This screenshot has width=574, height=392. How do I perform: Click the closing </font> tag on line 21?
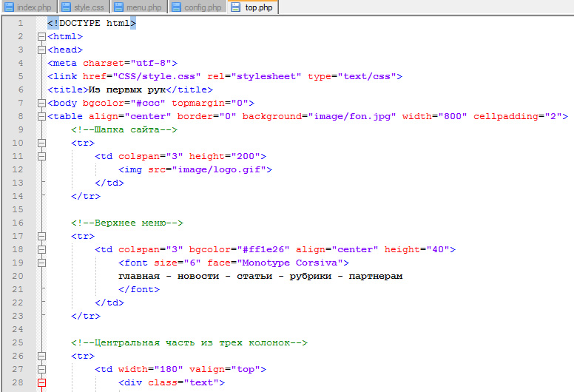point(139,289)
